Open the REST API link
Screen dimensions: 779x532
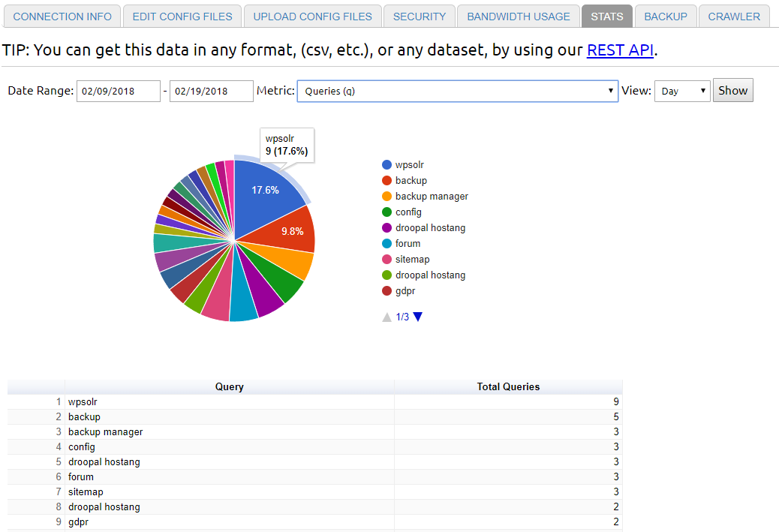coord(620,50)
